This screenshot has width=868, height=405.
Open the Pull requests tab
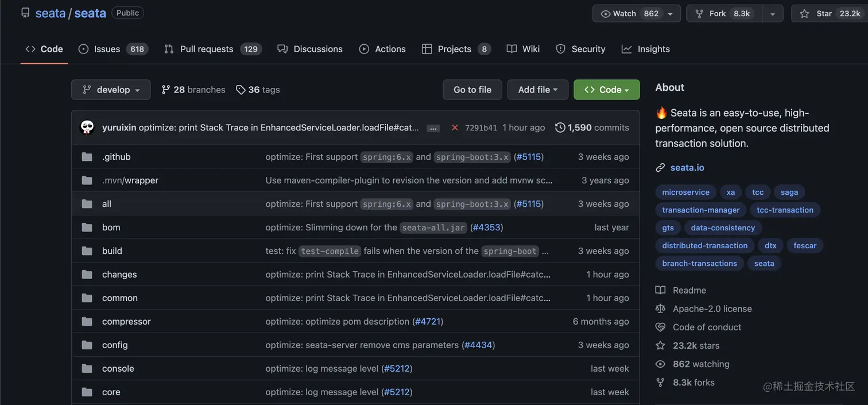coord(213,49)
